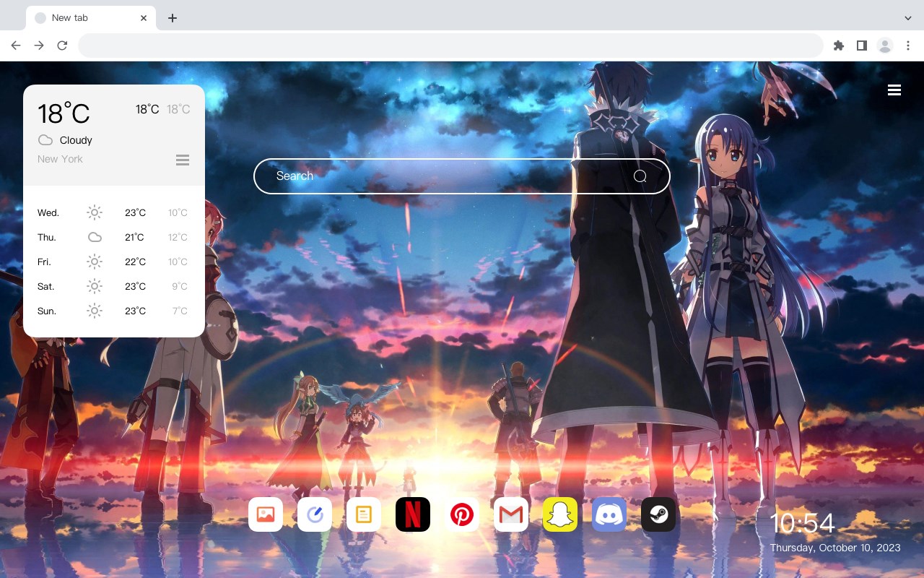The width and height of the screenshot is (924, 578).
Task: Click into the Search box
Action: pos(462,176)
